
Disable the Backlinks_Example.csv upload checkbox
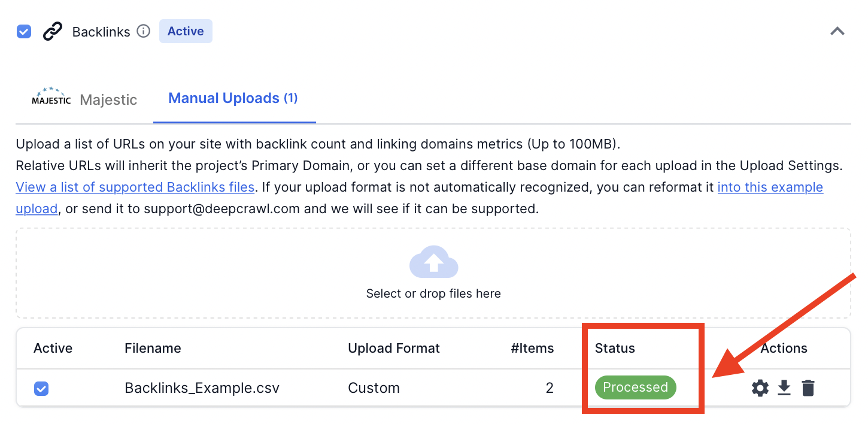(x=41, y=388)
